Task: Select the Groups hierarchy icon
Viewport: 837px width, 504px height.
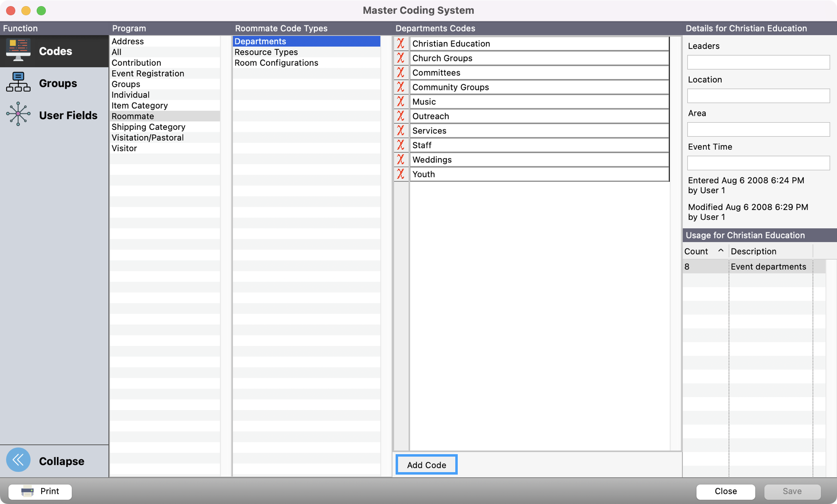Action: point(18,83)
